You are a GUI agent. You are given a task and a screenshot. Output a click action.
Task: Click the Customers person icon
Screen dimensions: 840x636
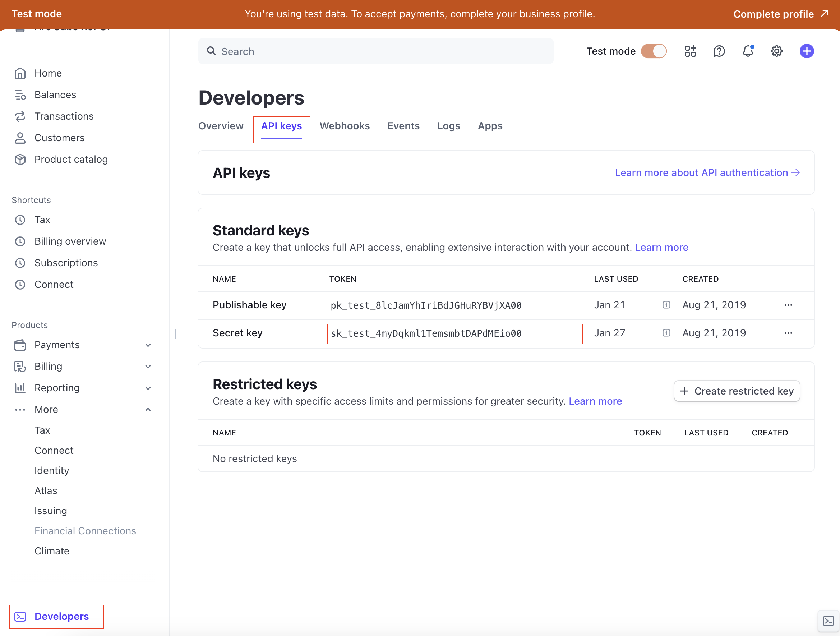coord(20,138)
